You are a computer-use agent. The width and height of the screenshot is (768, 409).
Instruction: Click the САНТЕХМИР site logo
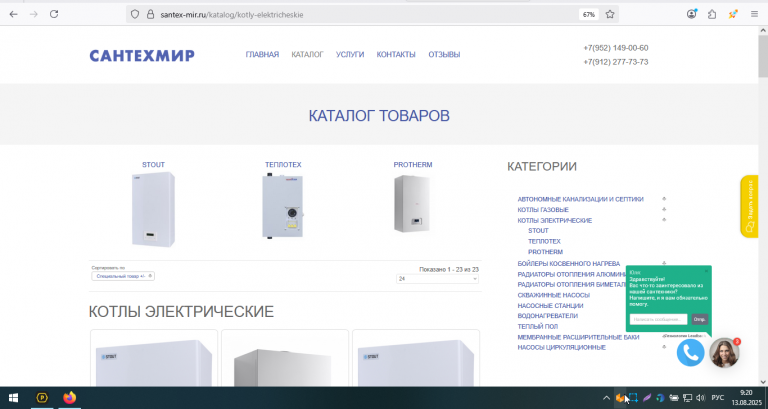(x=142, y=55)
